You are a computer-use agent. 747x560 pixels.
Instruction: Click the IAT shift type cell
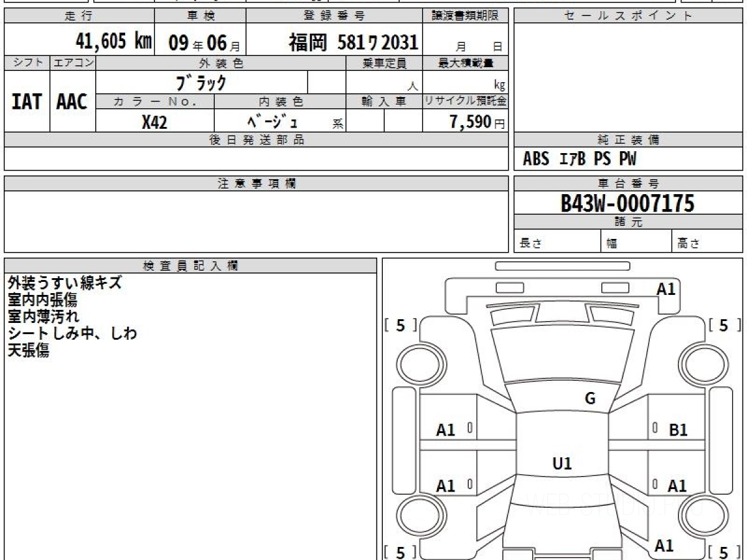click(x=27, y=102)
